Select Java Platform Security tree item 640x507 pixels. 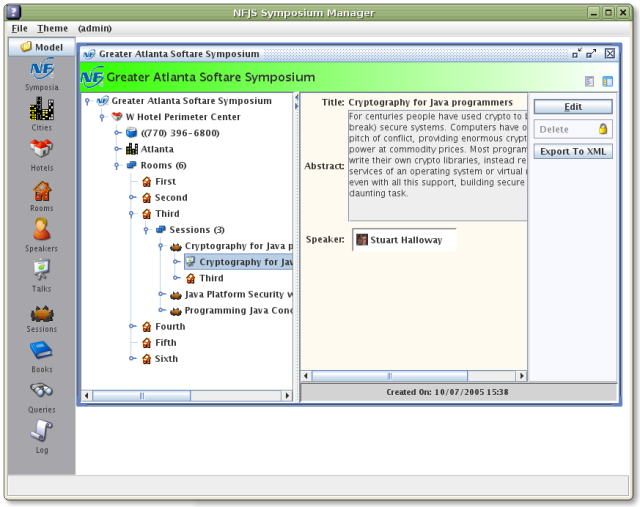(x=238, y=294)
